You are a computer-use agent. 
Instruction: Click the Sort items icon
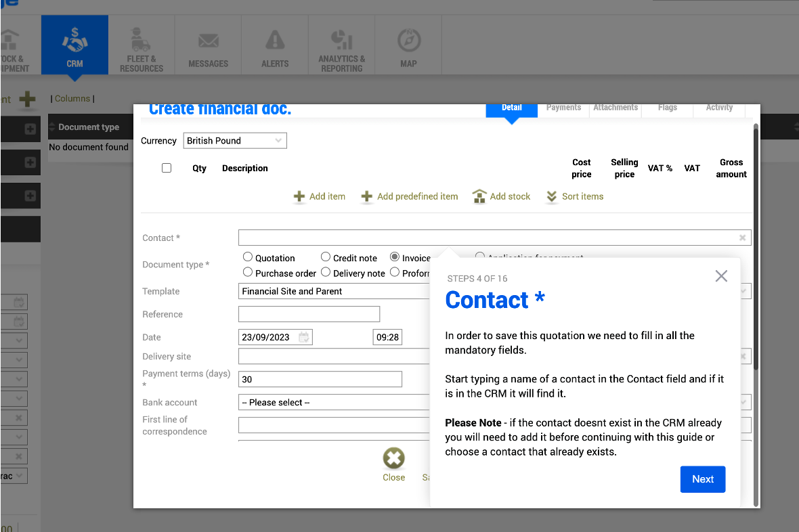(x=551, y=196)
